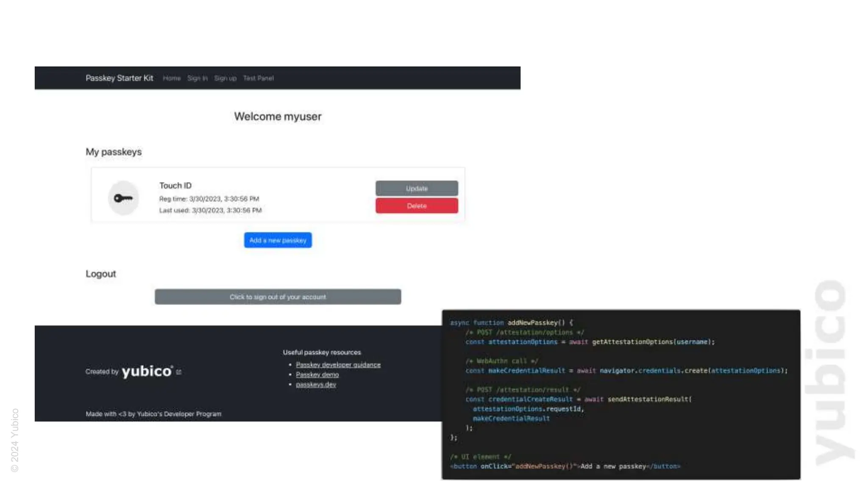
Task: Select the Touch ID passkey title
Action: [x=175, y=186]
